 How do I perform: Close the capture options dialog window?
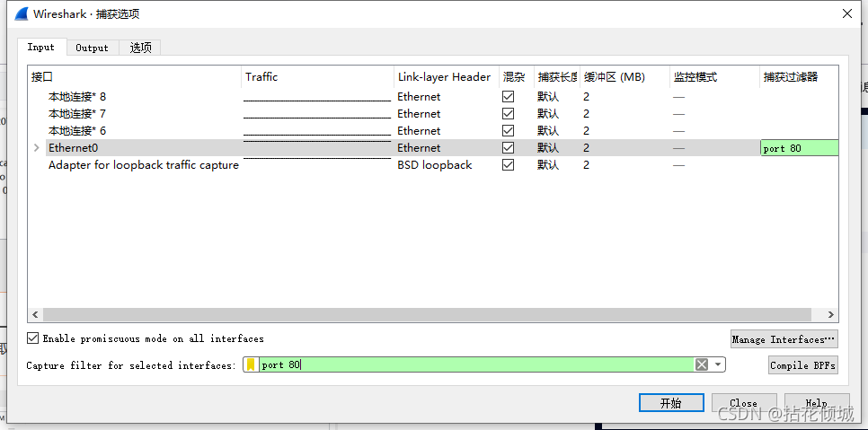coord(847,13)
